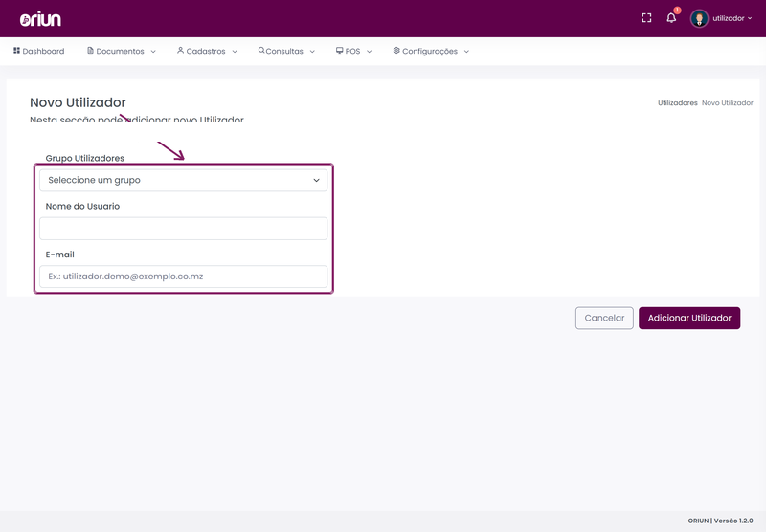Expand the POS chevron
The image size is (766, 532).
pyautogui.click(x=370, y=52)
